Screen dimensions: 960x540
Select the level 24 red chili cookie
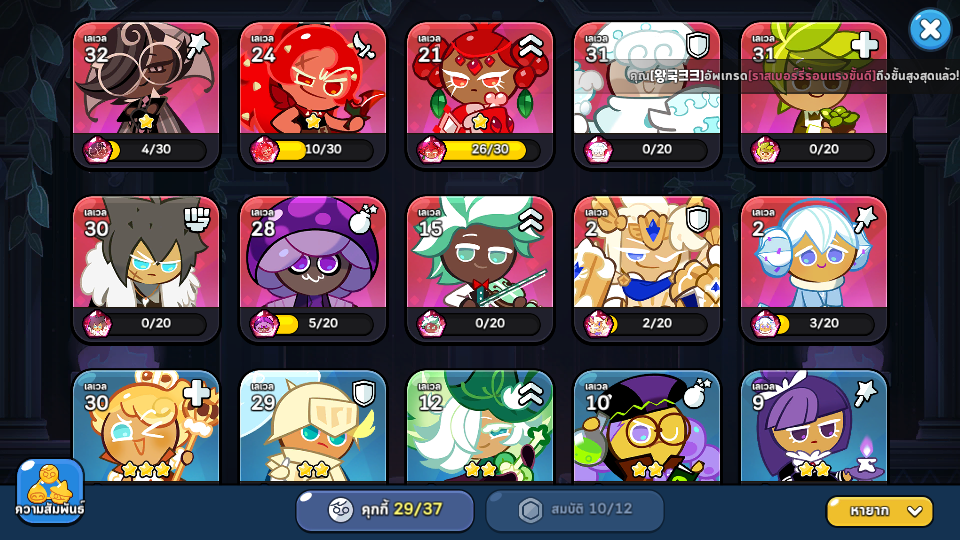coord(313,95)
